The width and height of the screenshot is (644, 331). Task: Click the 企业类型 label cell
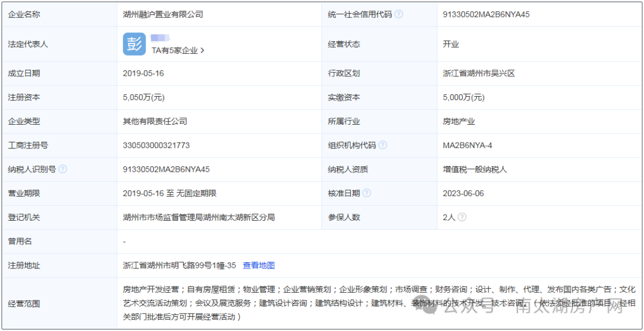(x=60, y=121)
